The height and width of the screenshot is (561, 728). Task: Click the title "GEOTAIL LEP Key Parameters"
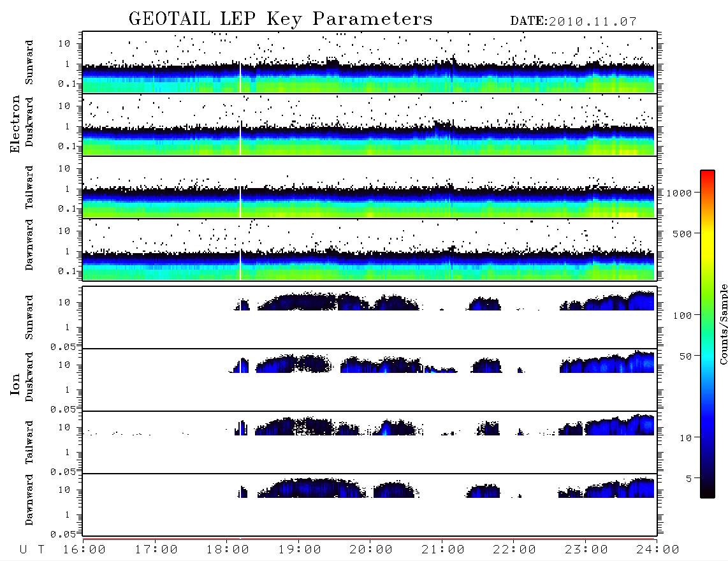[280, 19]
